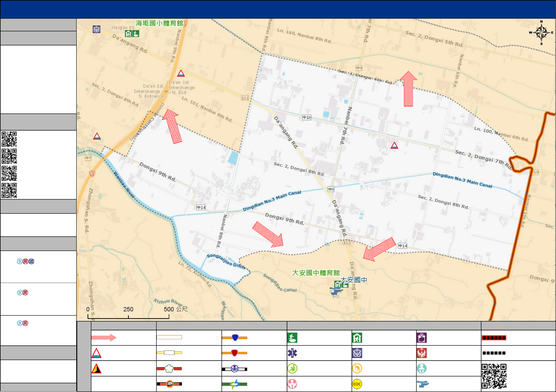Select the purple house supply legend icon
The height and width of the screenshot is (392, 556).
(x=422, y=338)
